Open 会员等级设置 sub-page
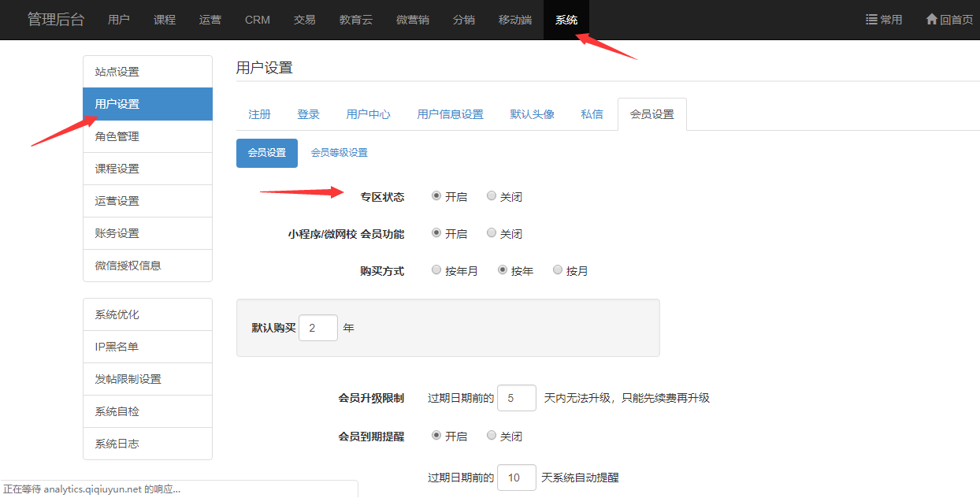 tap(340, 153)
